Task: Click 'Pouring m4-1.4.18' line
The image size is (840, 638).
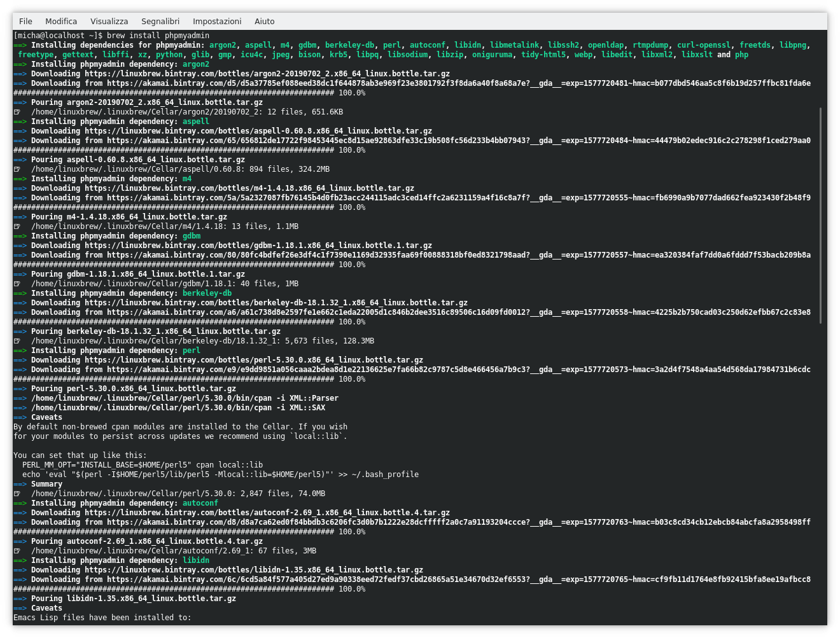Action: click(120, 217)
